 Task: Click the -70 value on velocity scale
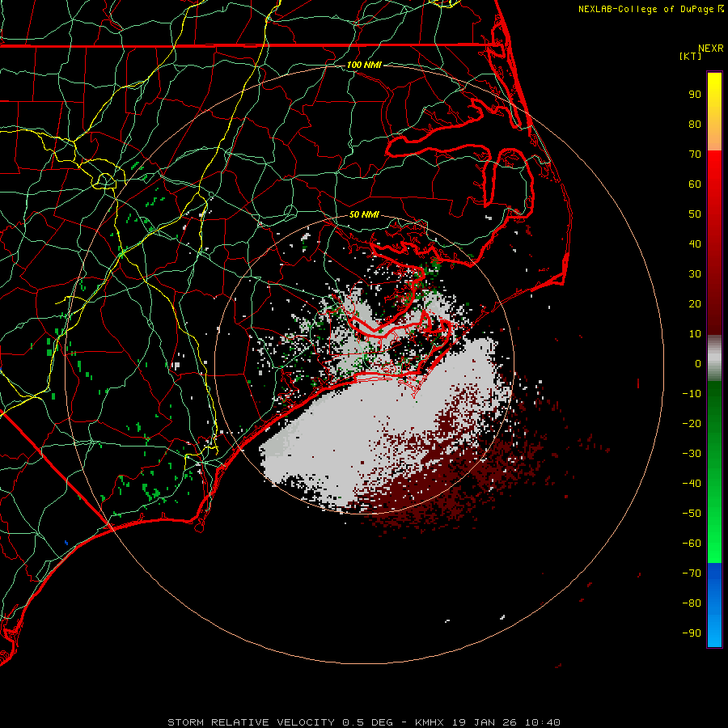pos(692,574)
